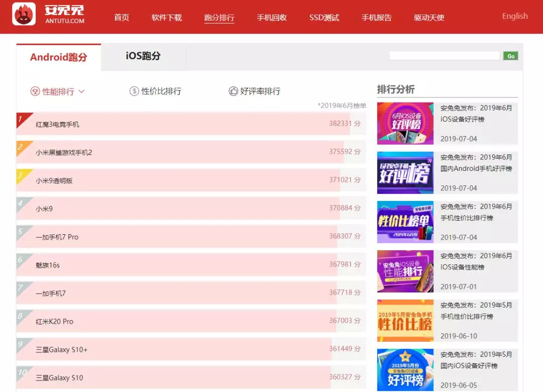Open the 2019年5月性价比榜 thumbnail

pos(405,321)
